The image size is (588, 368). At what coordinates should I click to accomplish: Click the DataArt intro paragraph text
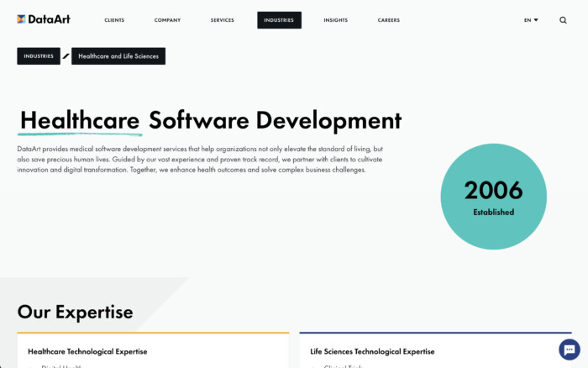[x=200, y=160]
